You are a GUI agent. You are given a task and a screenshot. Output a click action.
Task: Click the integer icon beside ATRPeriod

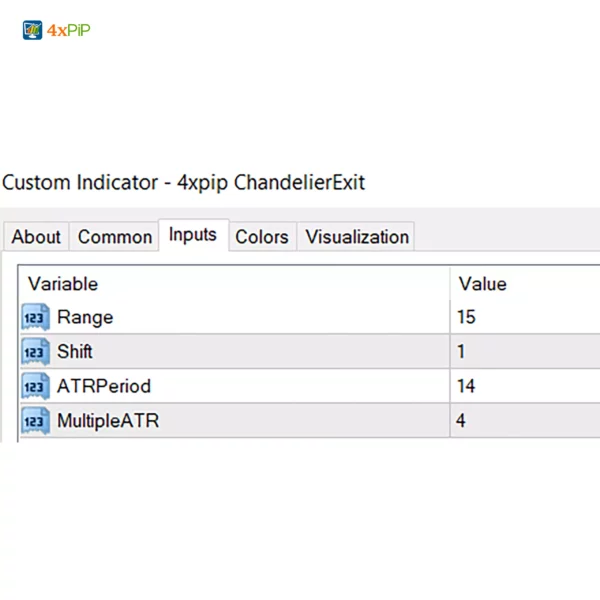pos(35,386)
